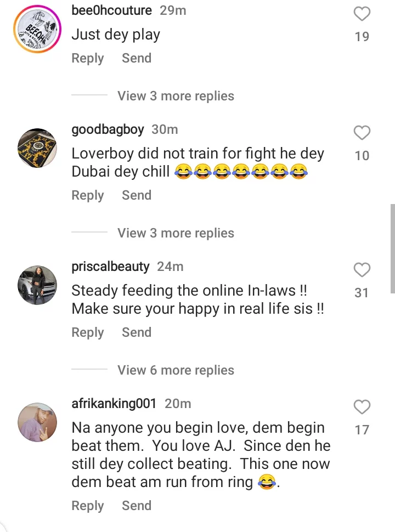Expand 3 more replies under bee0hcouture
The height and width of the screenshot is (532, 395).
click(x=176, y=96)
